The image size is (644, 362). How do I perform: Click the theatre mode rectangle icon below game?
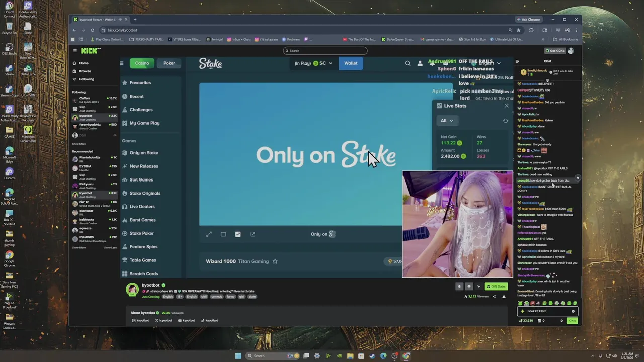223,234
